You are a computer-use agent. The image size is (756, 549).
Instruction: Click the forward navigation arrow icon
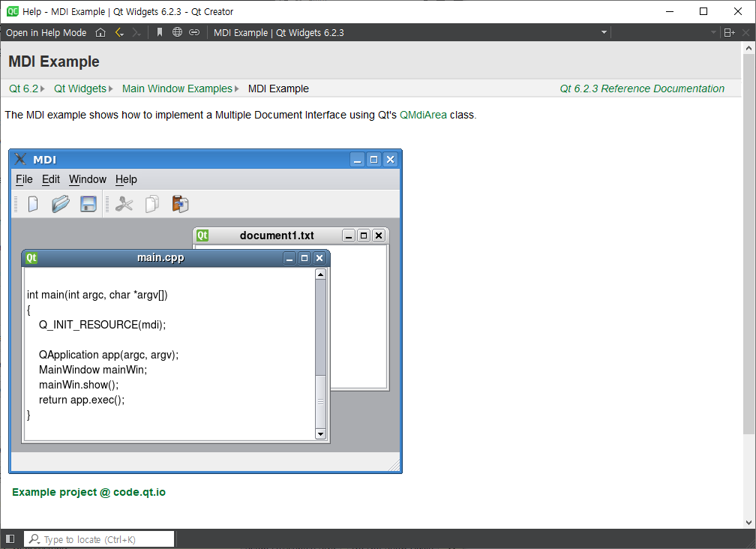point(136,32)
